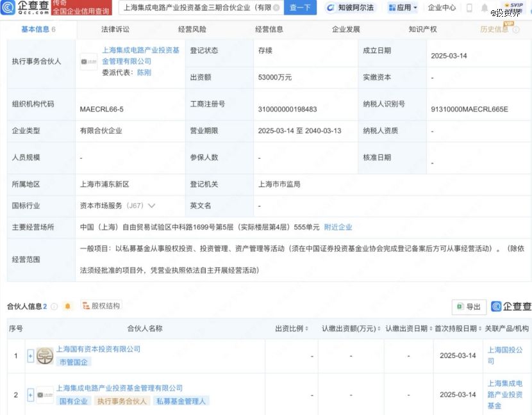The width and height of the screenshot is (532, 415).
Task: Select the 资本市场服务 industry value
Action: (x=101, y=206)
